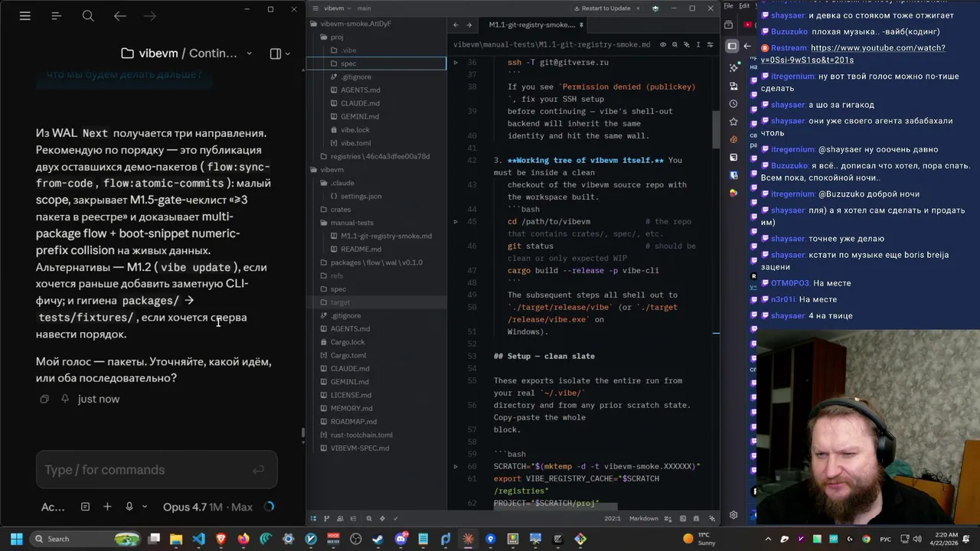This screenshot has width=980, height=551.
Task: Open Visual Studio Code from taskbar
Action: (198, 539)
